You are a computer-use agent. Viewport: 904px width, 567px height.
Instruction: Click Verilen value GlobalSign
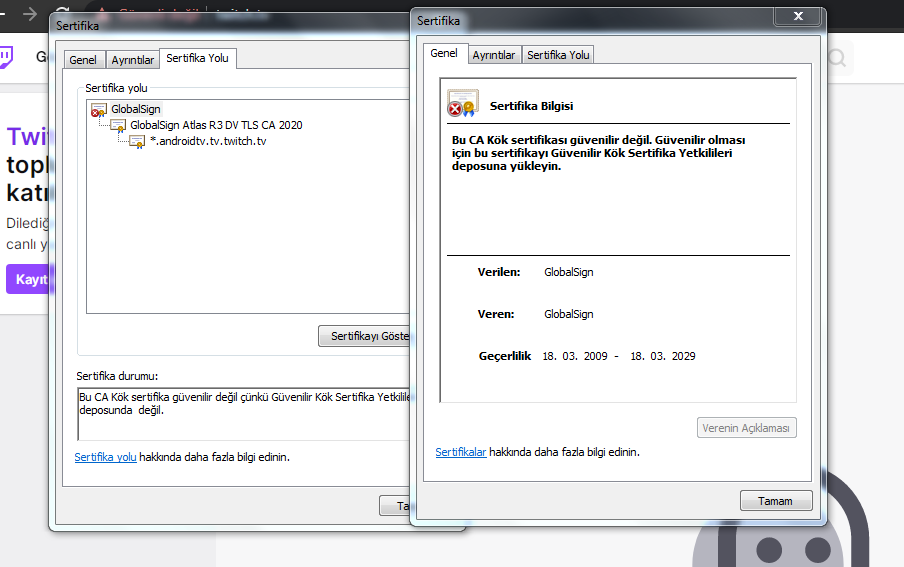568,272
